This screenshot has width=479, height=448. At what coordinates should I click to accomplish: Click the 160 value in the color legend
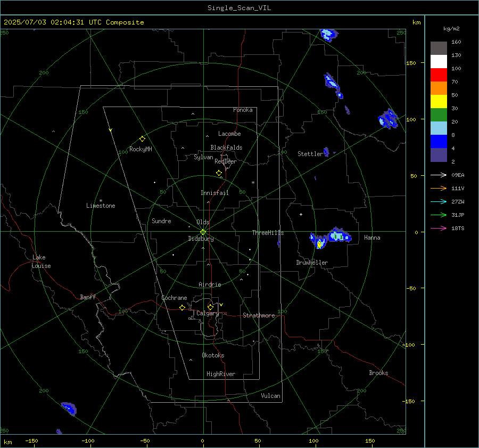pos(456,42)
